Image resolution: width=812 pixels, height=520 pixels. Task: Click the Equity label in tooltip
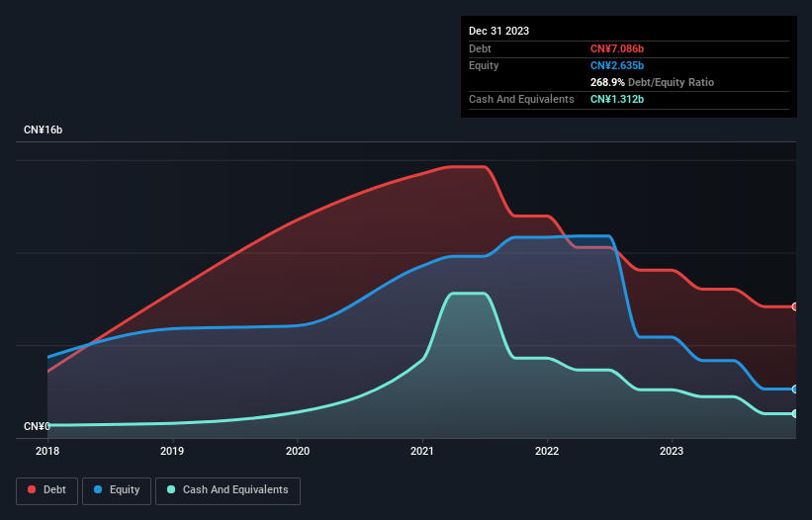[484, 65]
